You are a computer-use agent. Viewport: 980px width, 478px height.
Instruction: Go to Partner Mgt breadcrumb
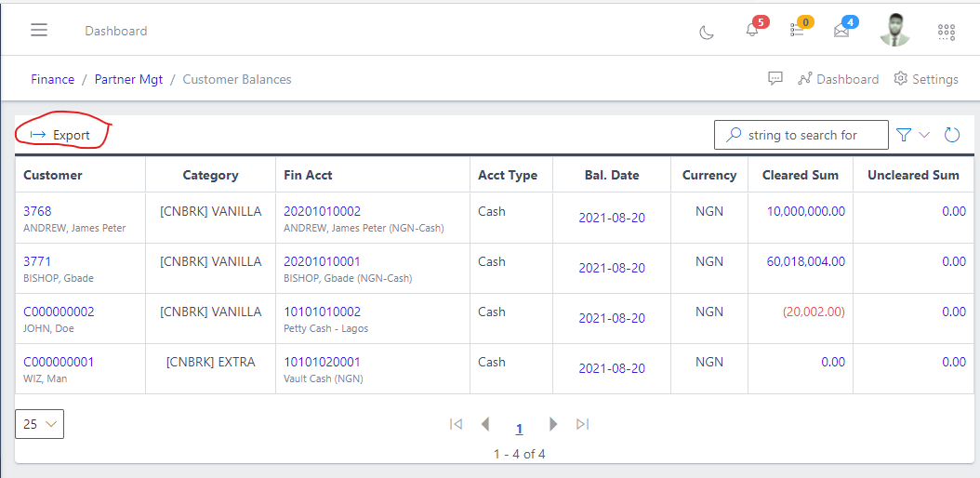(x=128, y=79)
